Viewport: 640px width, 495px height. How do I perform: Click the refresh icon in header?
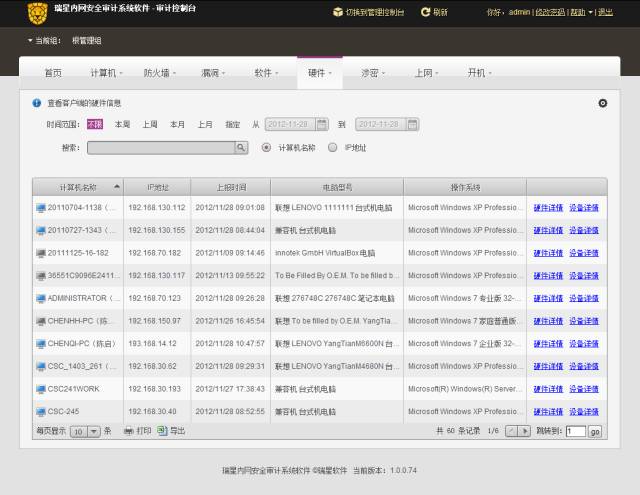426,12
